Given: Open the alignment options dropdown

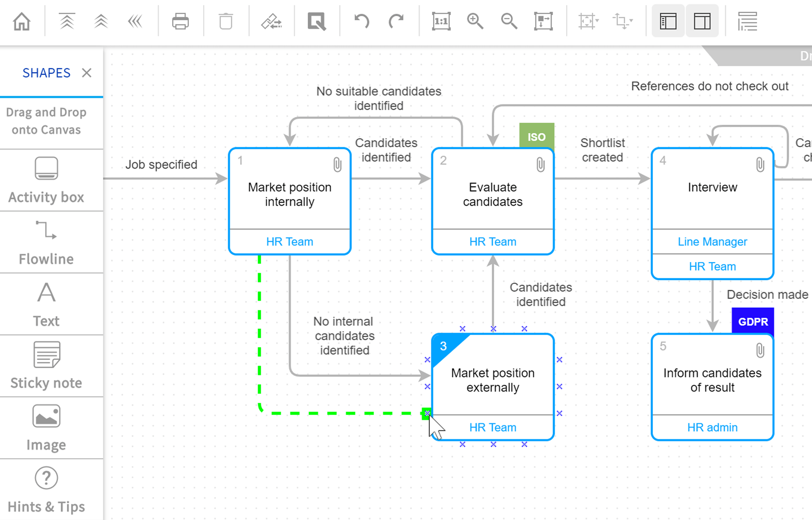Looking at the screenshot, I should pos(589,22).
